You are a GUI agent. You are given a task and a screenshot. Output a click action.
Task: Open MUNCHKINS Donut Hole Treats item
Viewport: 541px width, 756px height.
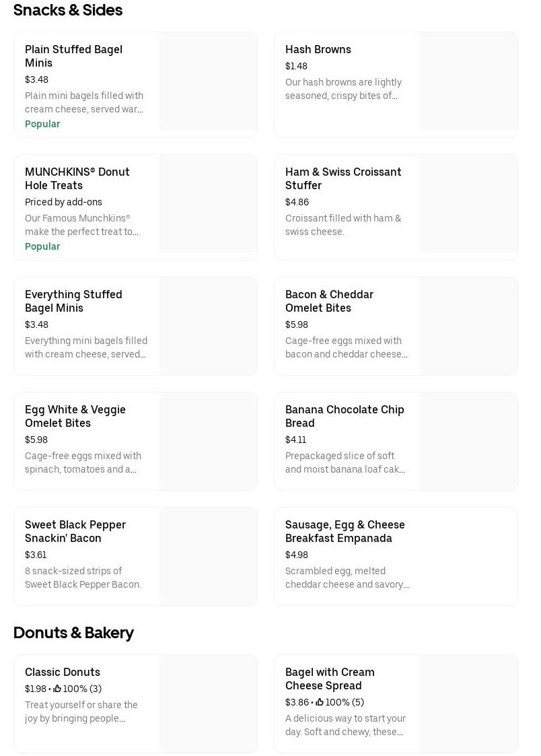(77, 178)
